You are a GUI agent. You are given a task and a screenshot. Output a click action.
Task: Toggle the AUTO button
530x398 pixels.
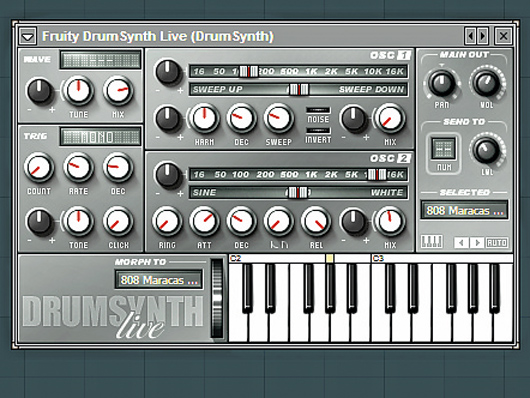click(x=497, y=242)
